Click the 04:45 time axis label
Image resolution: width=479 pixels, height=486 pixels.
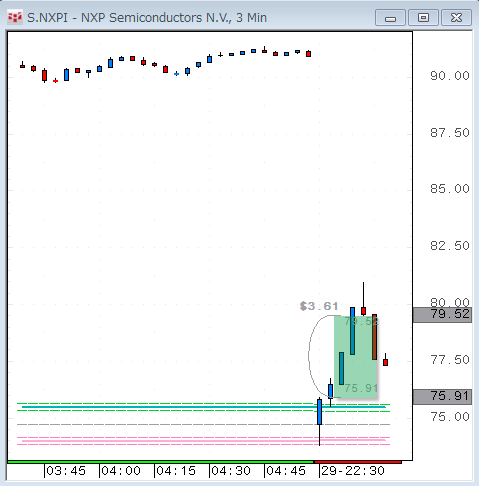click(x=286, y=471)
